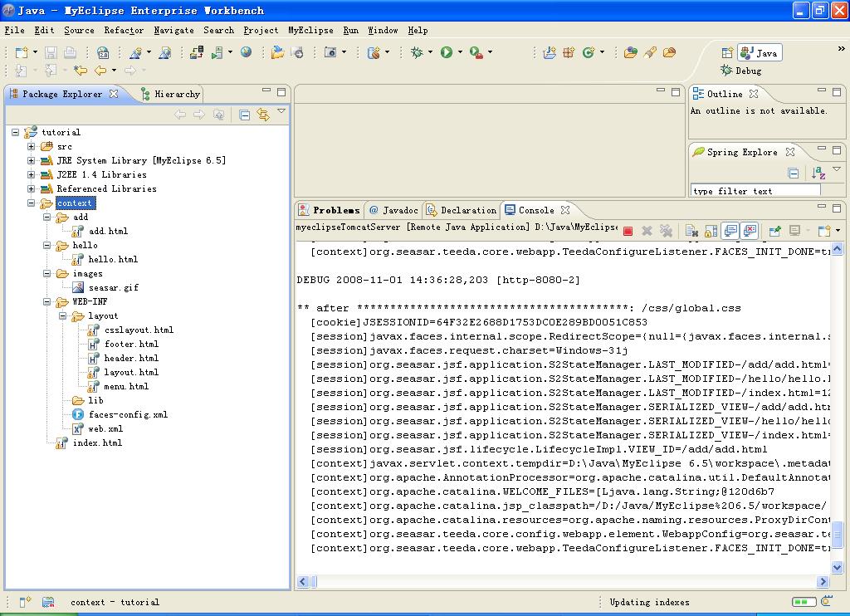
Task: Click the Open Console icon
Action: (824, 231)
